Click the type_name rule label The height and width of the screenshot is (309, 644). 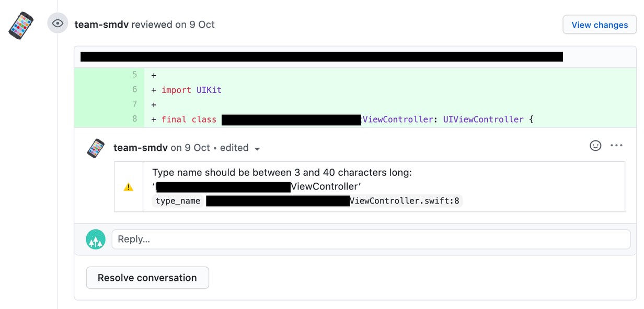[x=178, y=201]
